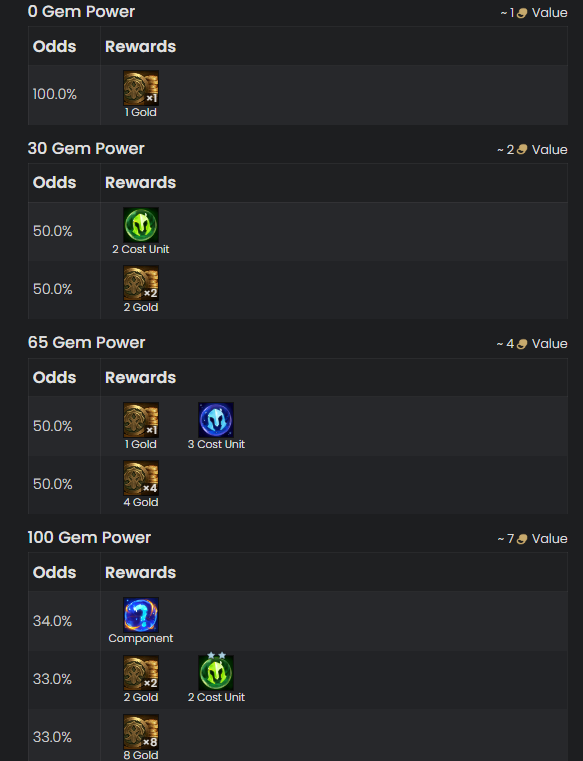Click the 4 Gold coin icon
This screenshot has height=761, width=583.
(141, 478)
